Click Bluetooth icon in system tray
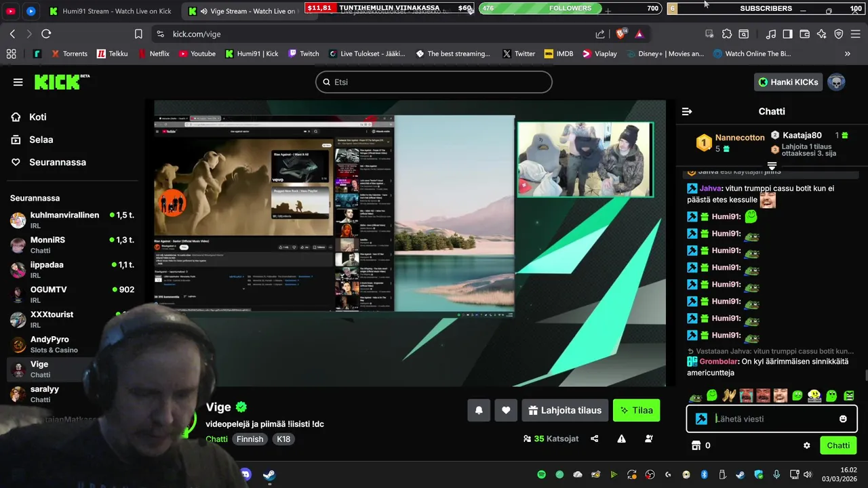 (x=704, y=474)
